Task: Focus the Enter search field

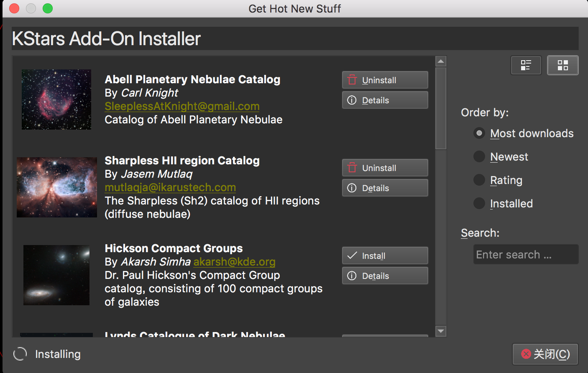Action: click(x=526, y=254)
